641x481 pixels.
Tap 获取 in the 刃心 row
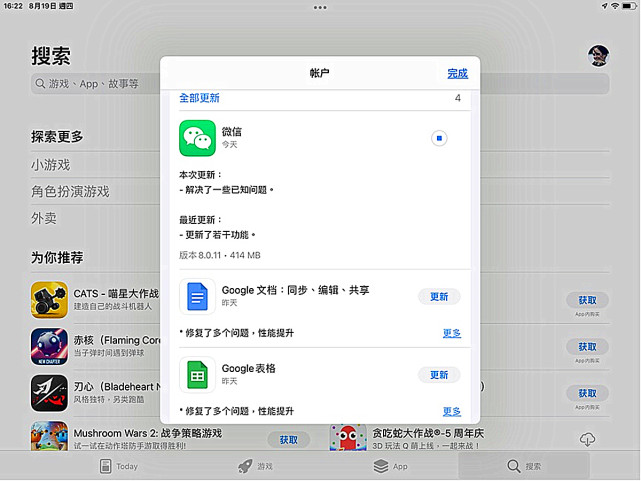pyautogui.click(x=587, y=393)
